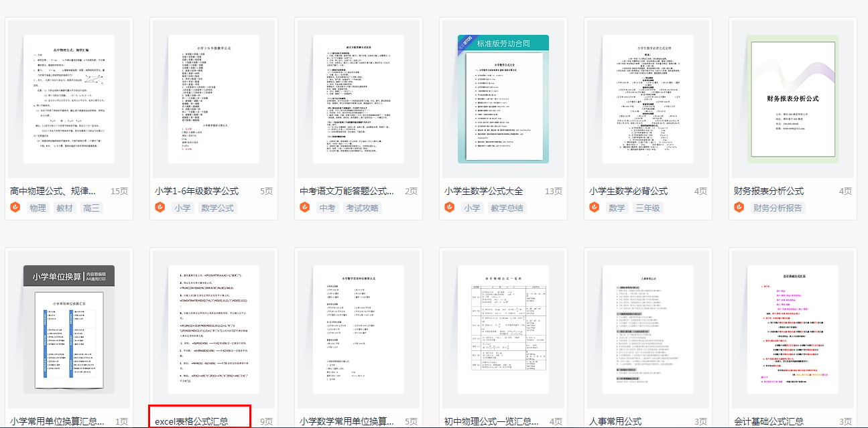Click the orange badge icon beside 财务分析报告 tag

(x=739, y=208)
